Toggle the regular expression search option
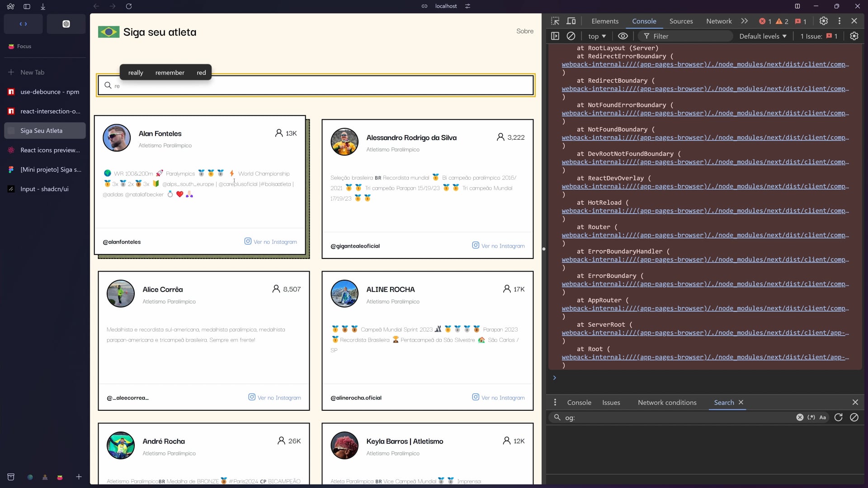 click(811, 418)
